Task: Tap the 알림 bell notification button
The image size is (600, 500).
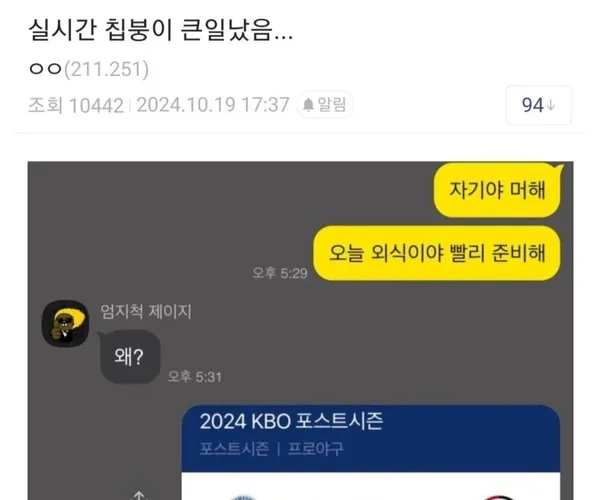Action: tap(325, 104)
